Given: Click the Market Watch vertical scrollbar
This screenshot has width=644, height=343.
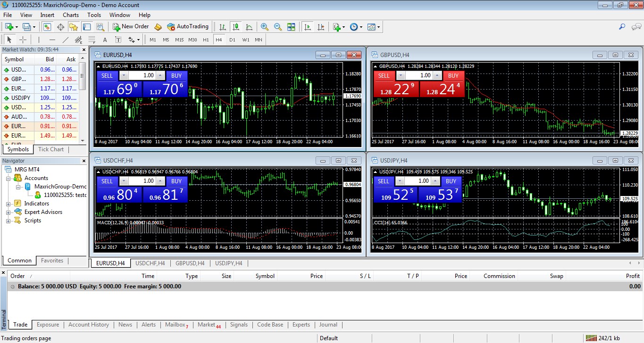Looking at the screenshot, I should [83, 99].
